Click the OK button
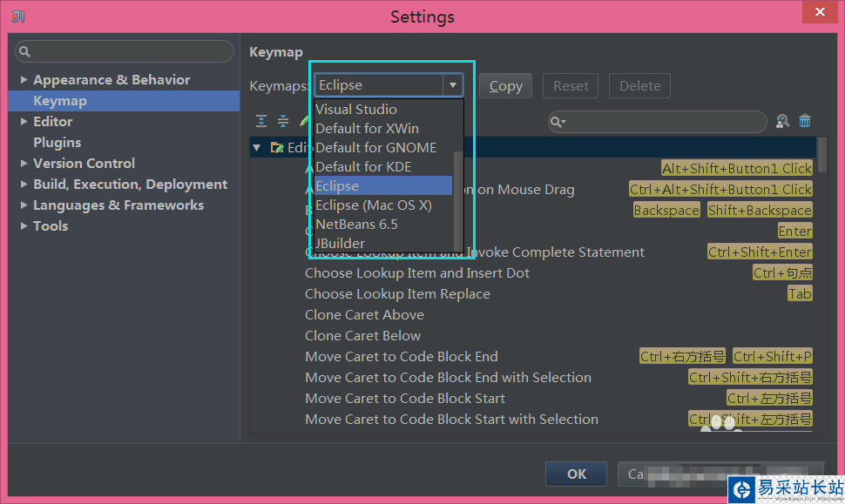Viewport: 845px width, 504px height. click(576, 474)
